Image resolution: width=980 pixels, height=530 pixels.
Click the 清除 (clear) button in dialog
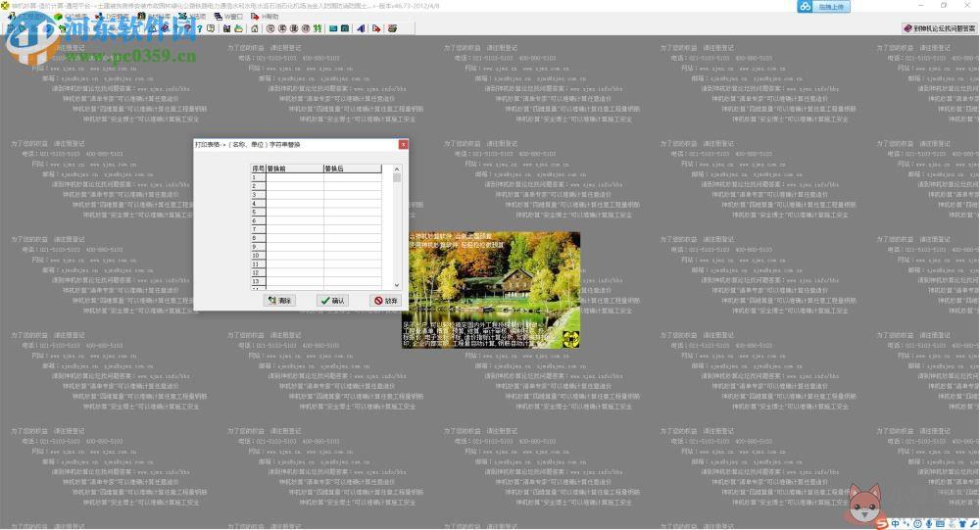(x=279, y=301)
